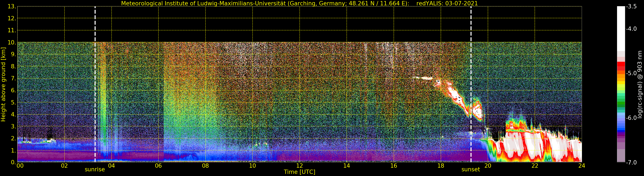Click the height tick '8.' on the y-axis
The width and height of the screenshot is (644, 176).
[x=13, y=66]
